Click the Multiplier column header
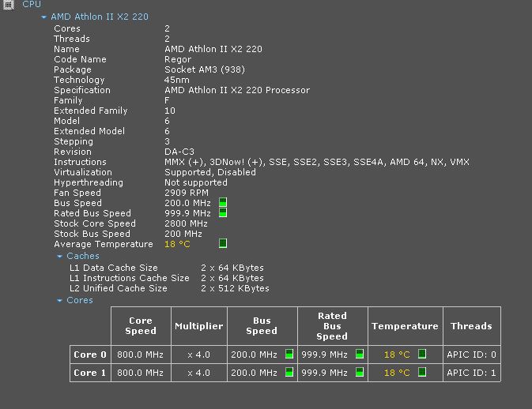Screen dimensions: 532x409 [199, 325]
